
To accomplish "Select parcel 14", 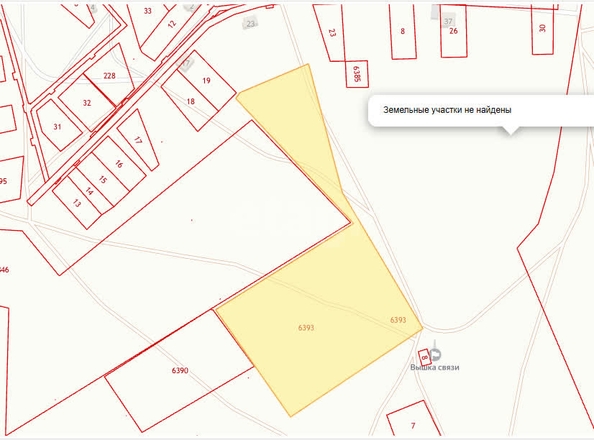I will [x=89, y=191].
